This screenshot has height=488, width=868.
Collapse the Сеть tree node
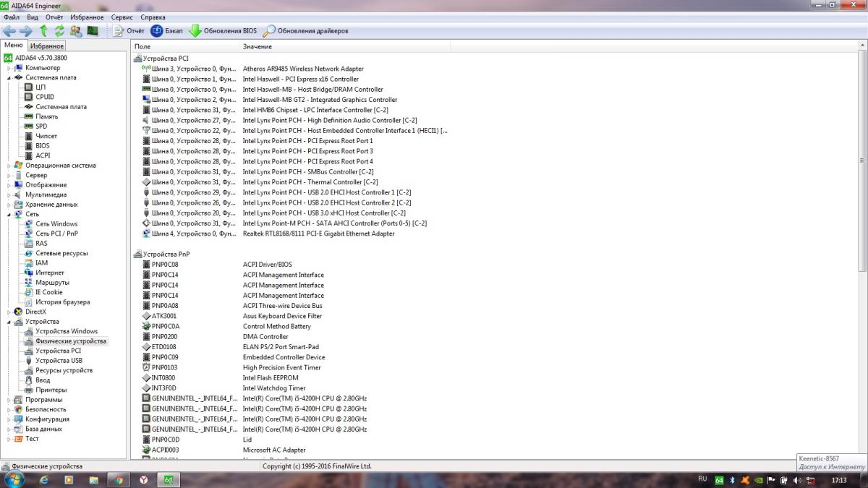point(9,214)
